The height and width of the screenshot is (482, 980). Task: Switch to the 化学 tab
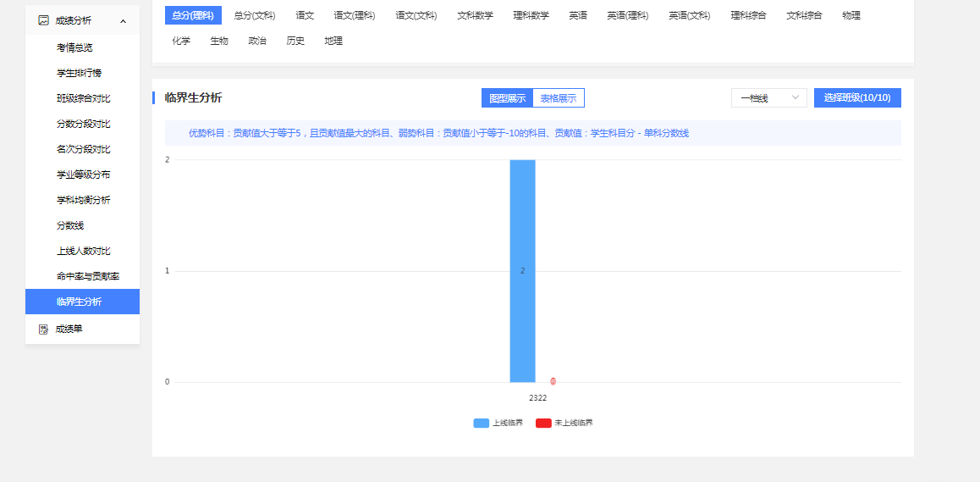pyautogui.click(x=181, y=41)
